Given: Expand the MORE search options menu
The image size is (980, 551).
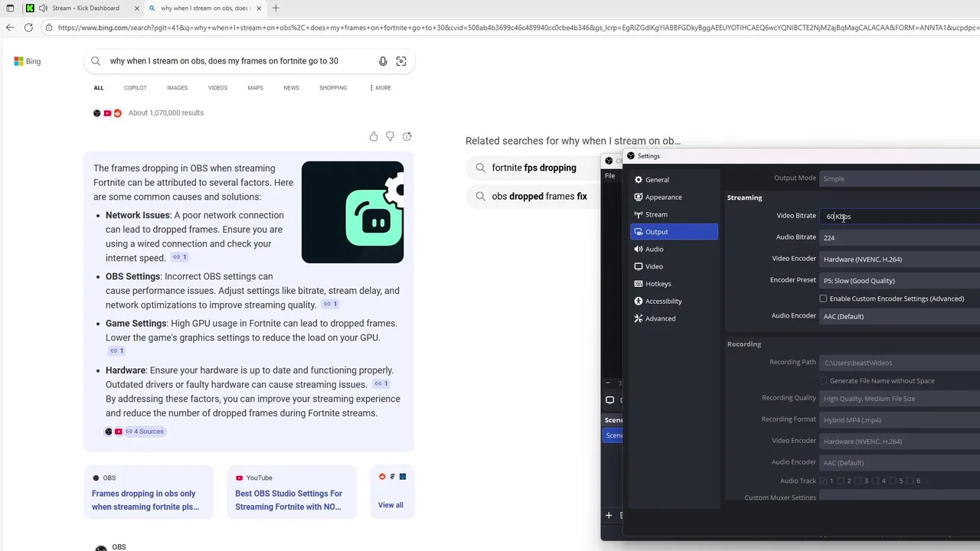Looking at the screenshot, I should click(380, 88).
